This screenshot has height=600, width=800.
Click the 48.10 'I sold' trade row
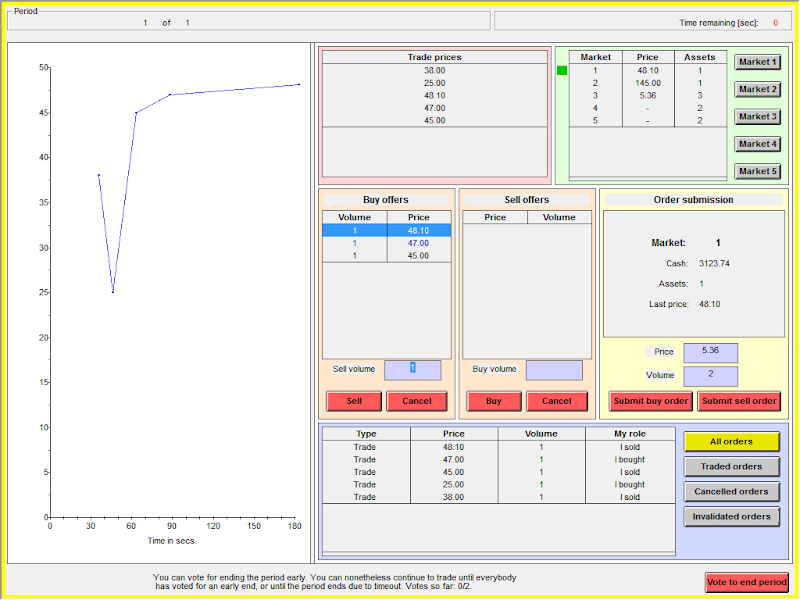coord(499,447)
